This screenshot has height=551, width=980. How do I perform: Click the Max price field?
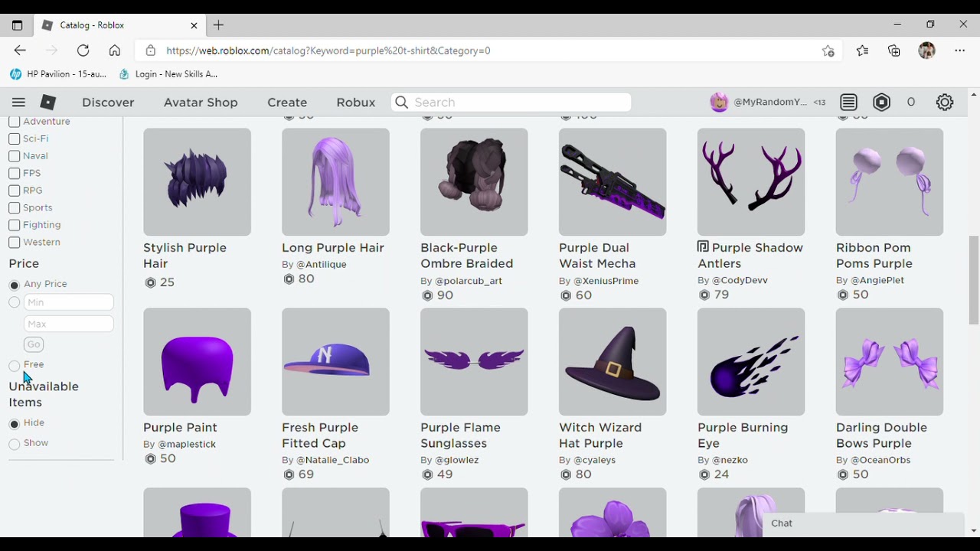click(69, 324)
